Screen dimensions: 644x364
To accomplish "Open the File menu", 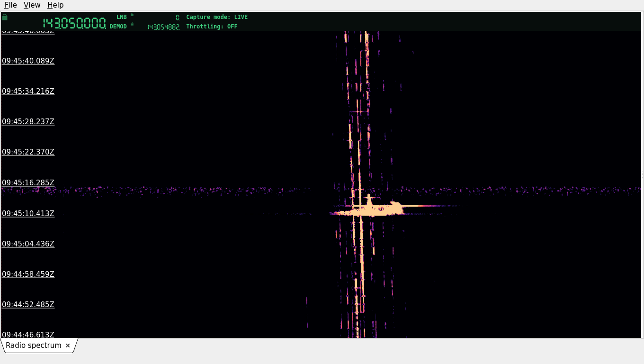I will (10, 5).
